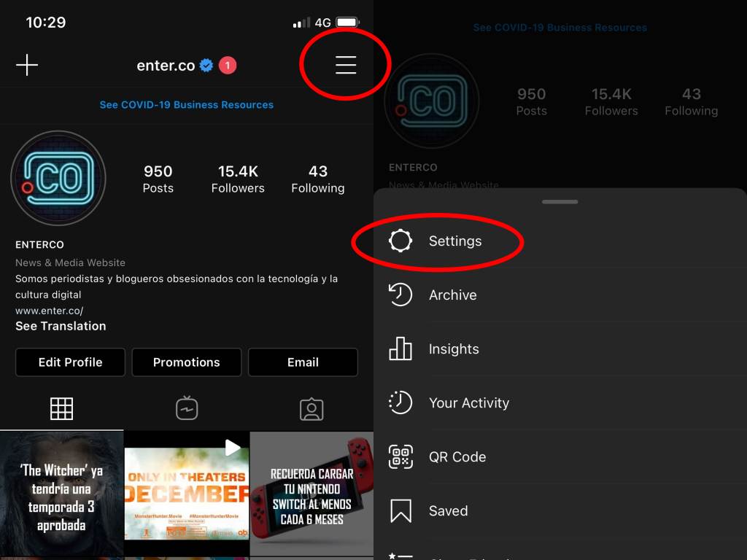
Task: Click the Promotions button
Action: pyautogui.click(x=186, y=362)
